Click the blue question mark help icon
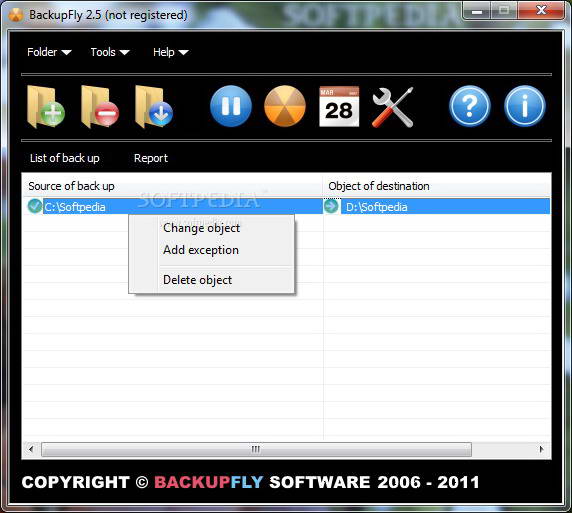The width and height of the screenshot is (572, 513). coord(470,106)
